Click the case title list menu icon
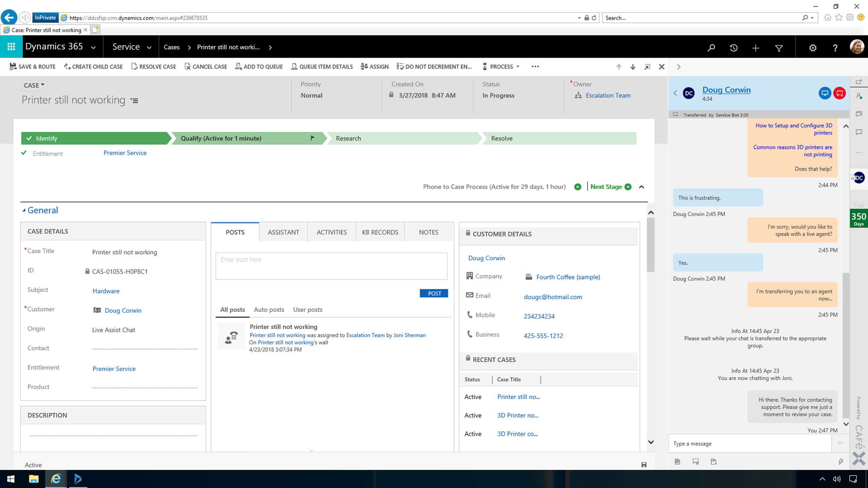 (x=135, y=101)
